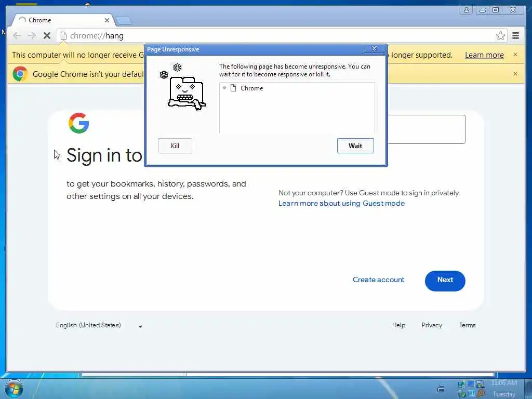Dismiss the default browser infobar

coord(515,74)
